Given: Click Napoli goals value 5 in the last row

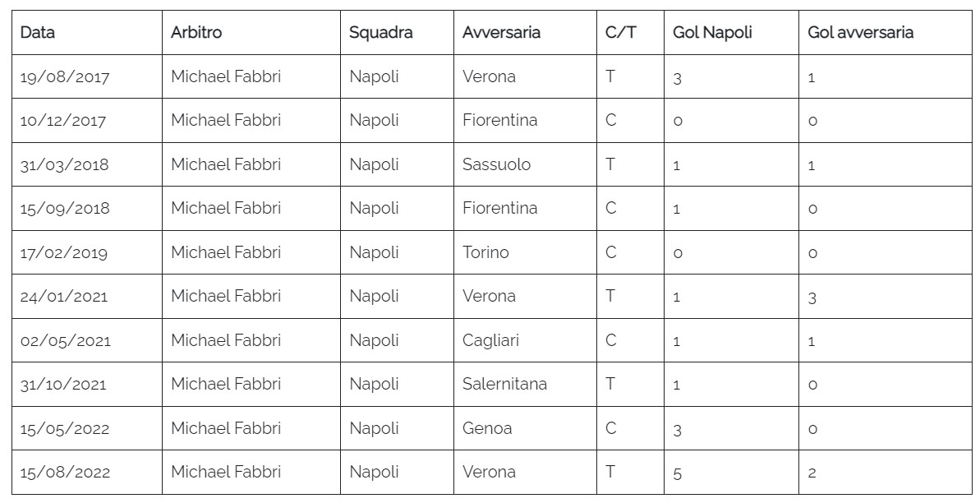Looking at the screenshot, I should tap(677, 473).
